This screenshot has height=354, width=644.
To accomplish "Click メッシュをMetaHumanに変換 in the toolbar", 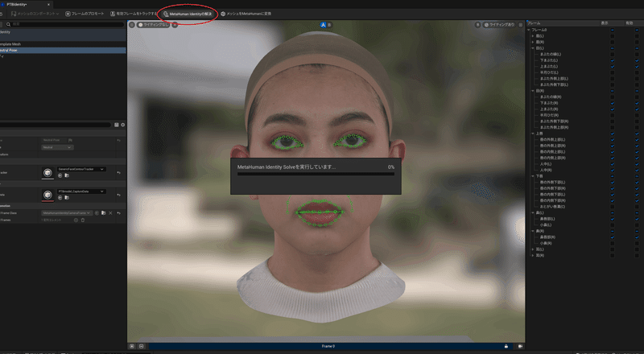I will click(246, 14).
